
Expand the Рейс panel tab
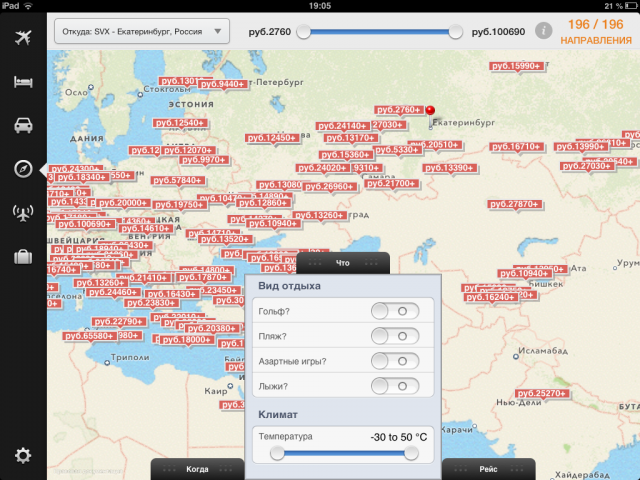click(x=488, y=468)
